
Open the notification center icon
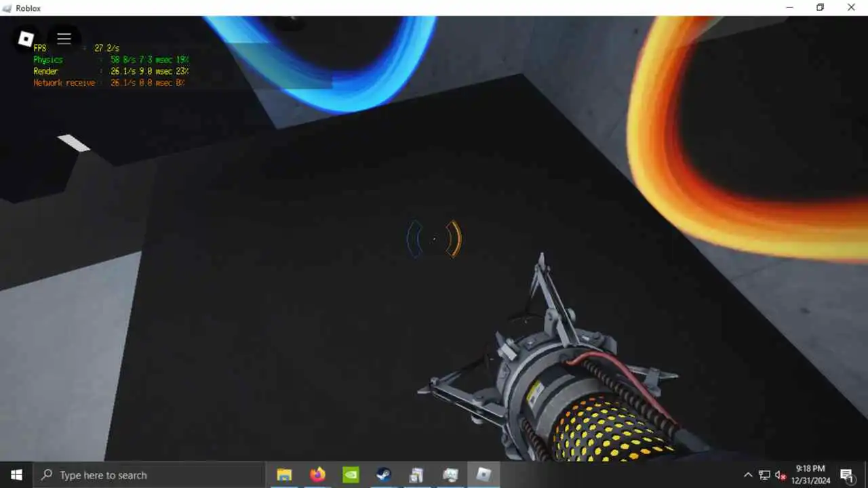coord(847,475)
